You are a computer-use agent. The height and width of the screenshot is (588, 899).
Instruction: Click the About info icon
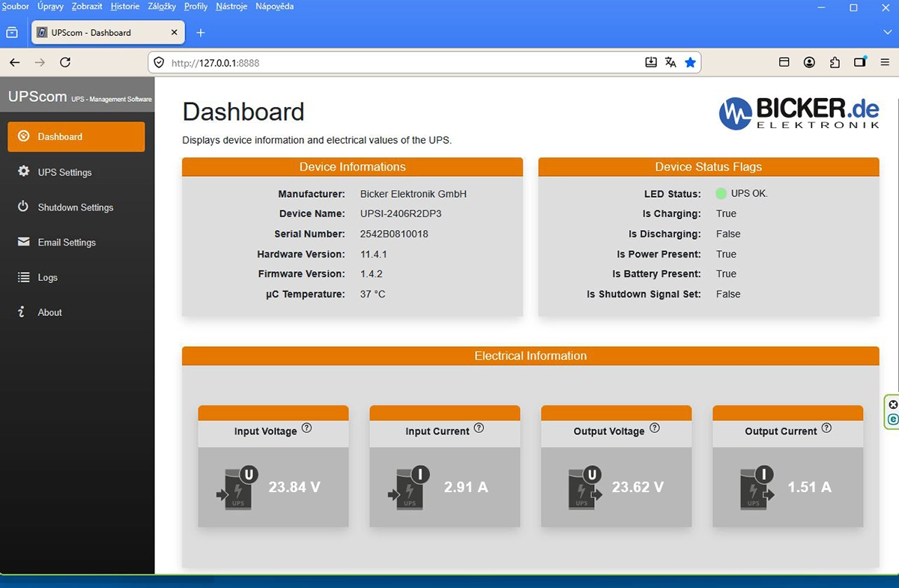click(22, 312)
